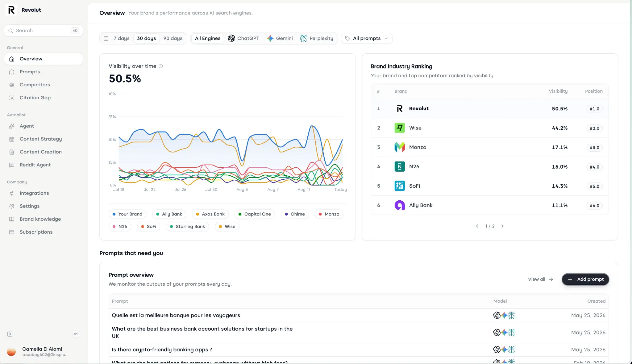Click the calendar icon before 7 days
632x364 pixels.
pyautogui.click(x=106, y=39)
